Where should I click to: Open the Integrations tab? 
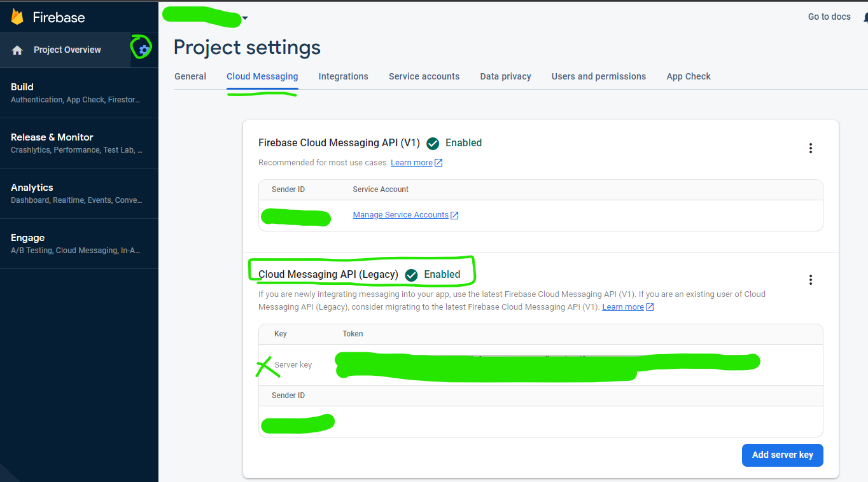point(343,76)
